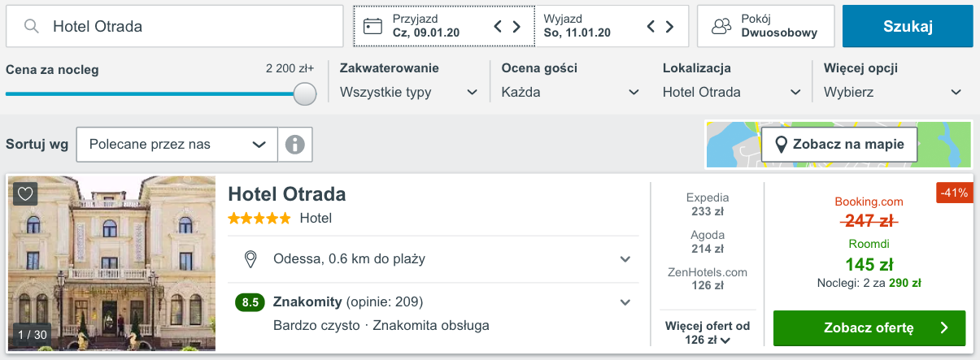The image size is (980, 360).
Task: Expand the Odessa location details
Action: (625, 259)
